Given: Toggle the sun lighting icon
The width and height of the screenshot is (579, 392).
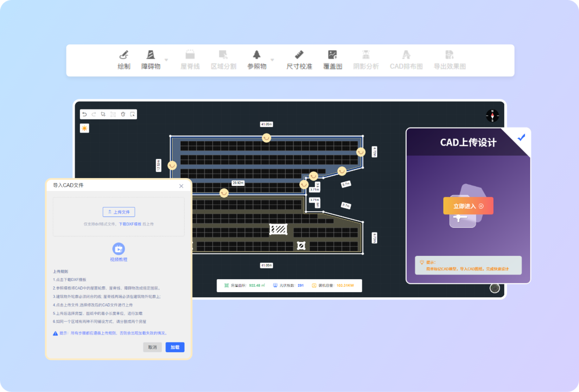Looking at the screenshot, I should [84, 128].
